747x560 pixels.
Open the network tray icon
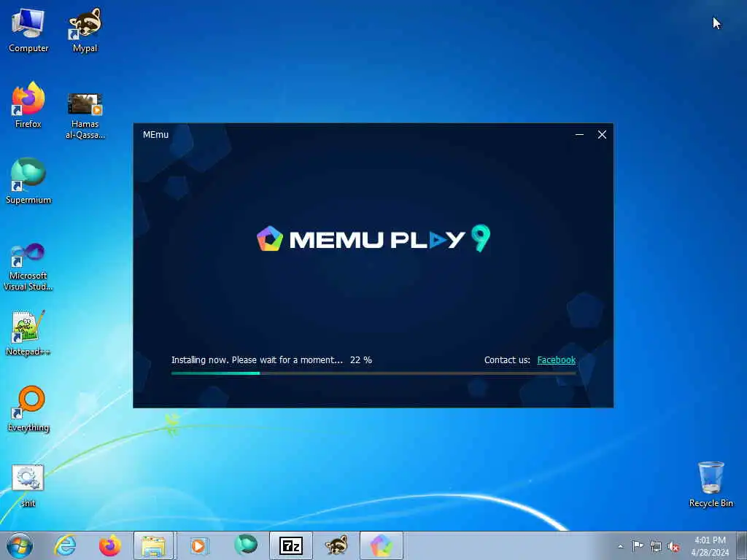coord(656,546)
